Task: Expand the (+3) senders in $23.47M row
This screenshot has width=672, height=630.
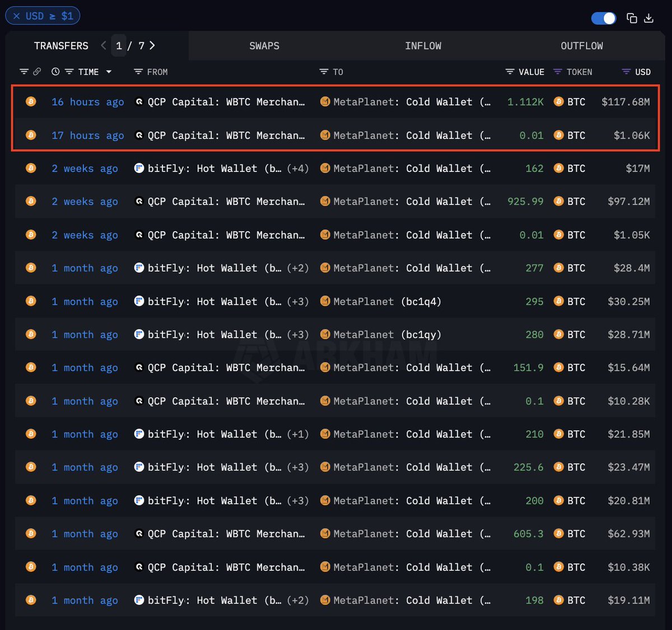Action: (297, 467)
